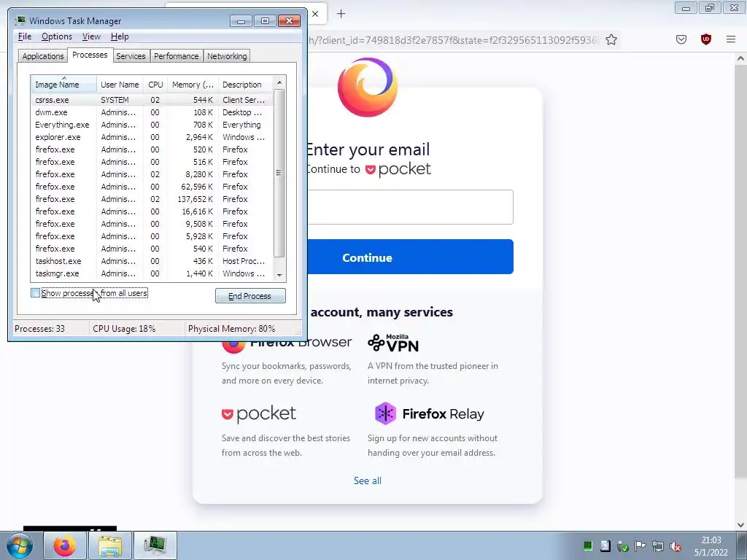Click the CPU Usage: 18% status text
Image resolution: width=747 pixels, height=560 pixels.
tap(124, 329)
